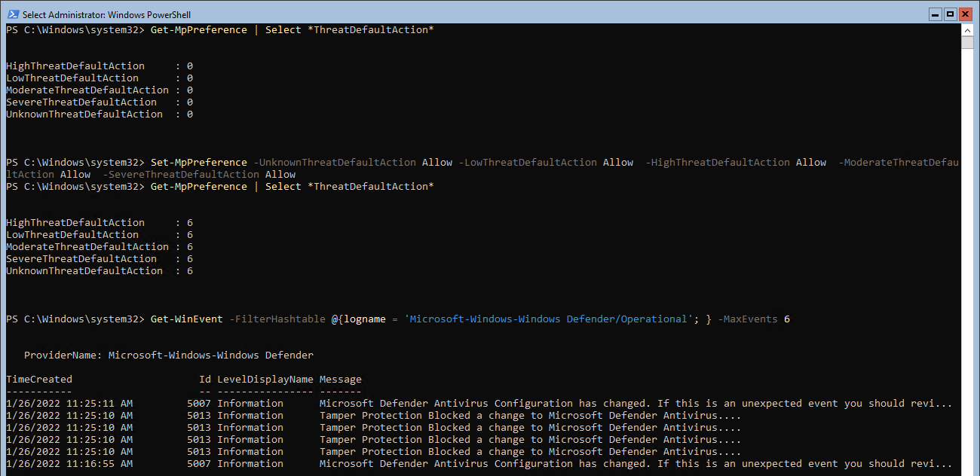Image resolution: width=980 pixels, height=476 pixels.
Task: Click the 'LowThreatDefaultAction : 0' line
Action: (100, 78)
